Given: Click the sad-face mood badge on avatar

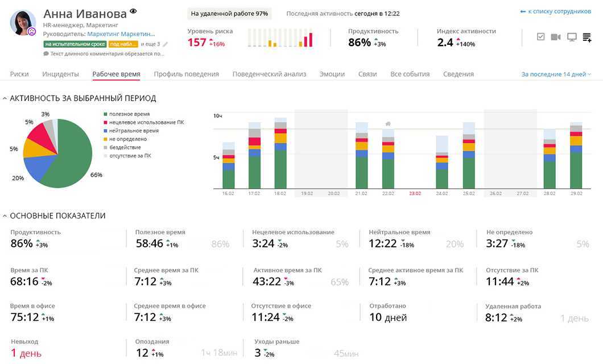Looking at the screenshot, I should pos(32,32).
